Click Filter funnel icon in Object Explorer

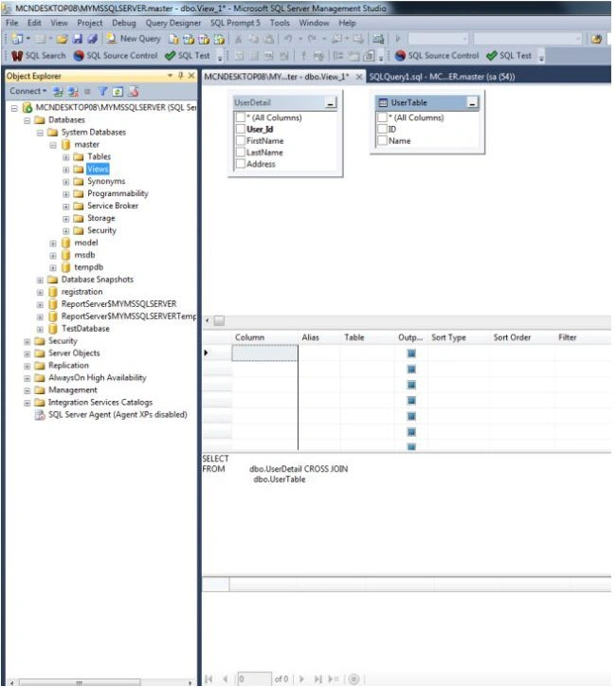tap(102, 91)
